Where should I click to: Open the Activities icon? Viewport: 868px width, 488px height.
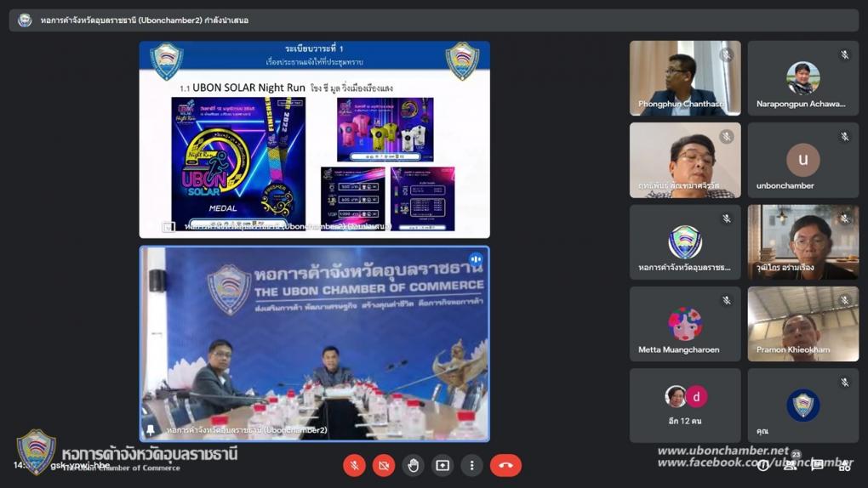844,465
